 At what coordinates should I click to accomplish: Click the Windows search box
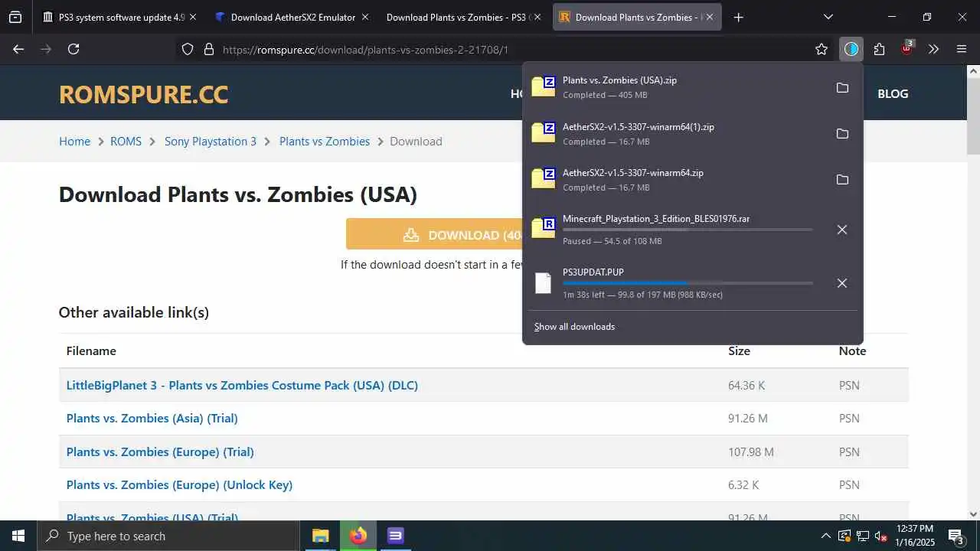tap(168, 536)
